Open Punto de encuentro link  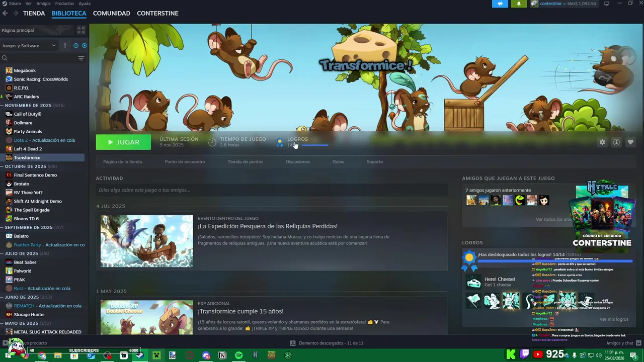pos(185,162)
